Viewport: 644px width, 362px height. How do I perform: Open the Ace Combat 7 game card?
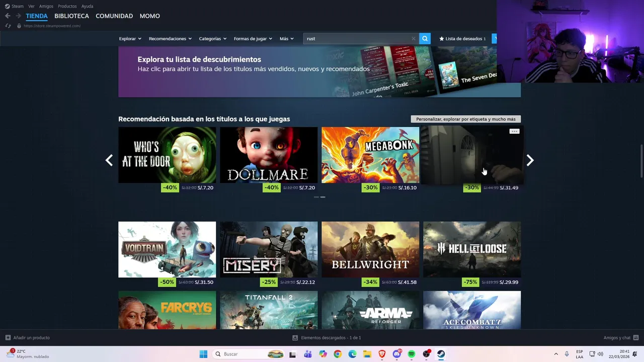pyautogui.click(x=472, y=310)
